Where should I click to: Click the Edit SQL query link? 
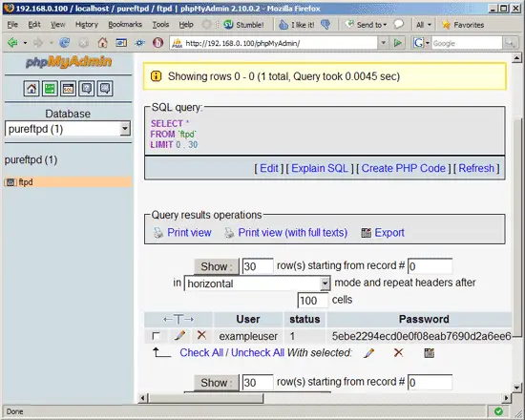point(269,168)
